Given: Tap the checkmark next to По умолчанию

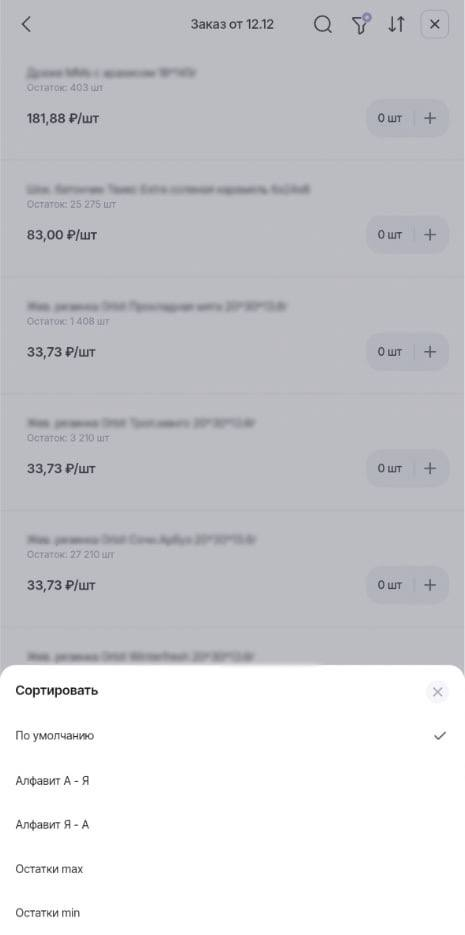Looking at the screenshot, I should point(440,736).
